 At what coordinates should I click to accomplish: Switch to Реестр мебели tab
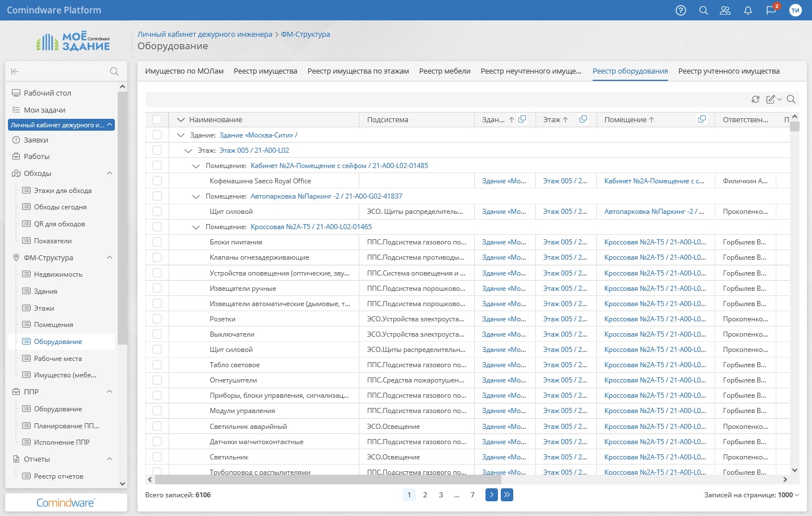point(445,71)
